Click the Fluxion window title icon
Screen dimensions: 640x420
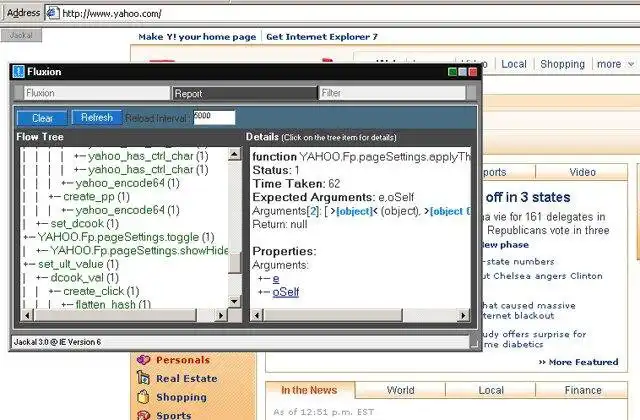coord(18,71)
